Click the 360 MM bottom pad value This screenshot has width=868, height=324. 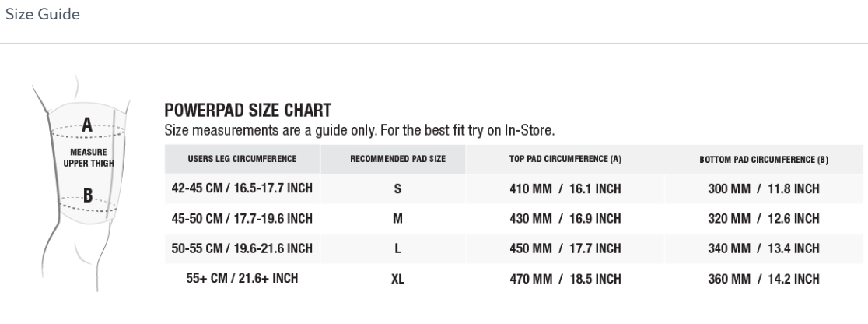[x=730, y=279]
